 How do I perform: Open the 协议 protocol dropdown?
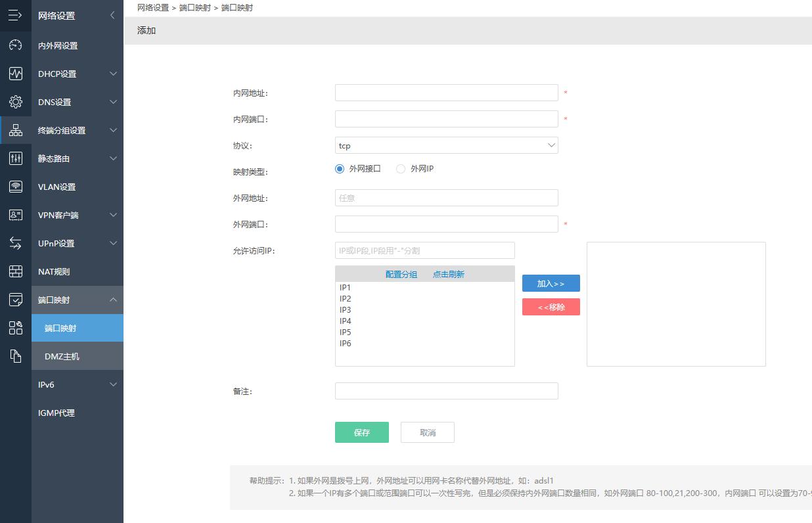tap(446, 145)
